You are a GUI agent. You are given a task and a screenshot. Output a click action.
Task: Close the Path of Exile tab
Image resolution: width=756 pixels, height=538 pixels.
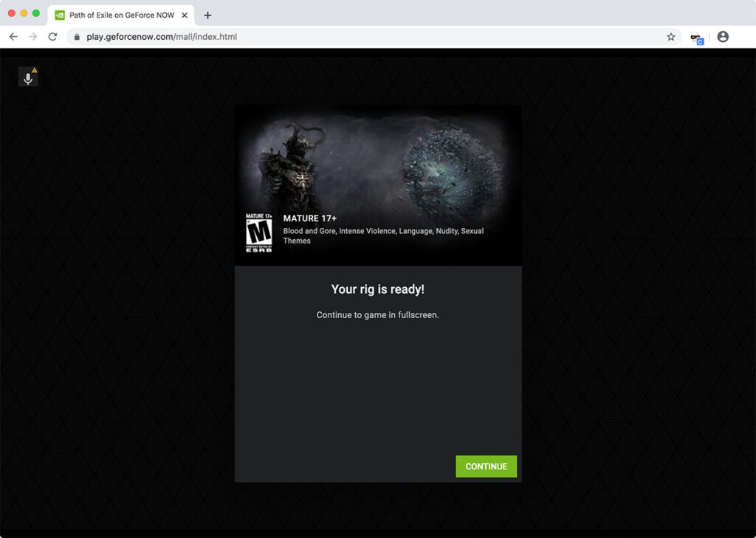184,15
